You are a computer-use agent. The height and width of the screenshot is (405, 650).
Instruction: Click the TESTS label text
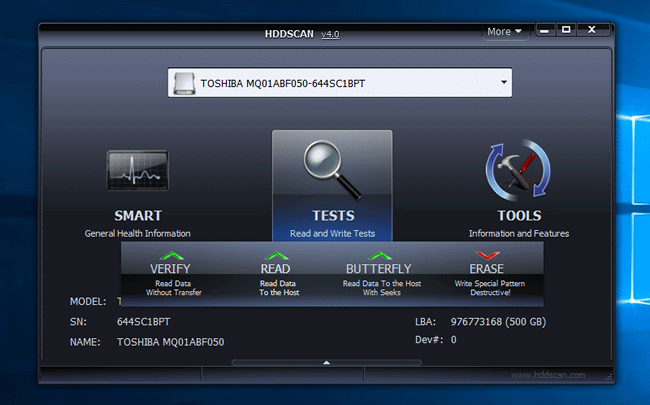[333, 216]
